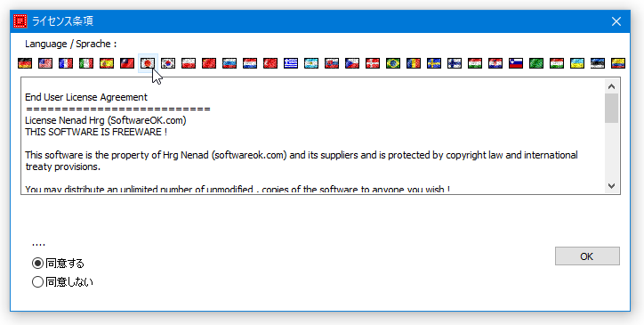Choose the solid green flag icon
Image resolution: width=644 pixels, height=325 pixels.
click(x=536, y=63)
